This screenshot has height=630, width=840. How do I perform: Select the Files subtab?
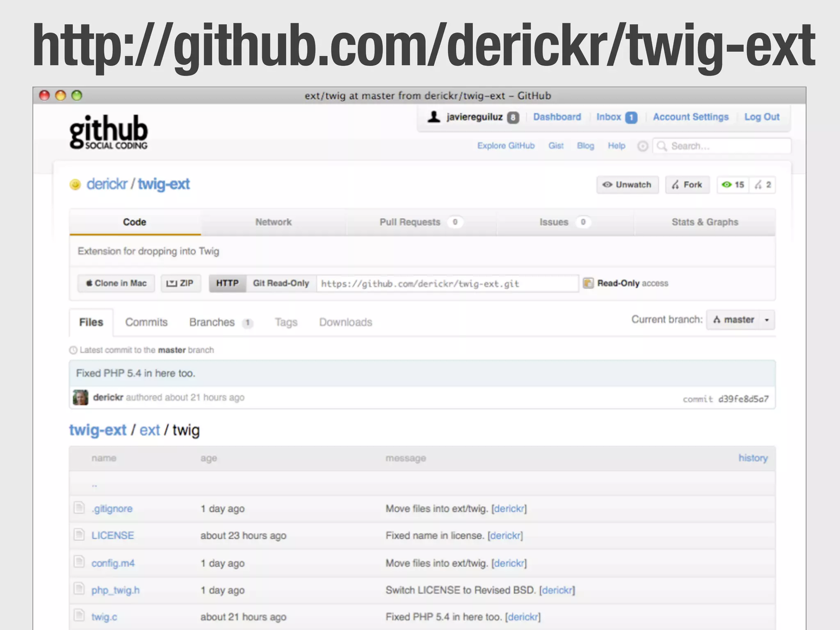(91, 322)
